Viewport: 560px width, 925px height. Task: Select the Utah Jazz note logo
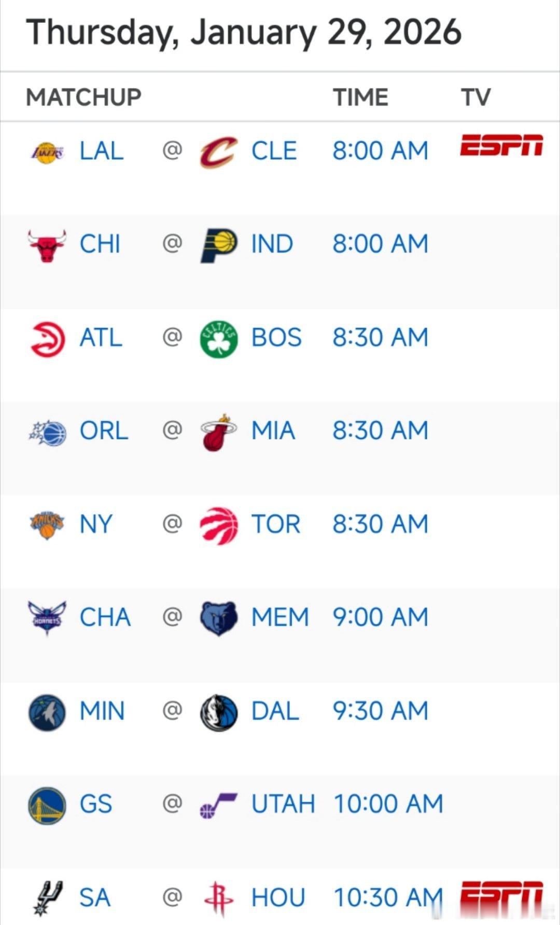tap(219, 805)
